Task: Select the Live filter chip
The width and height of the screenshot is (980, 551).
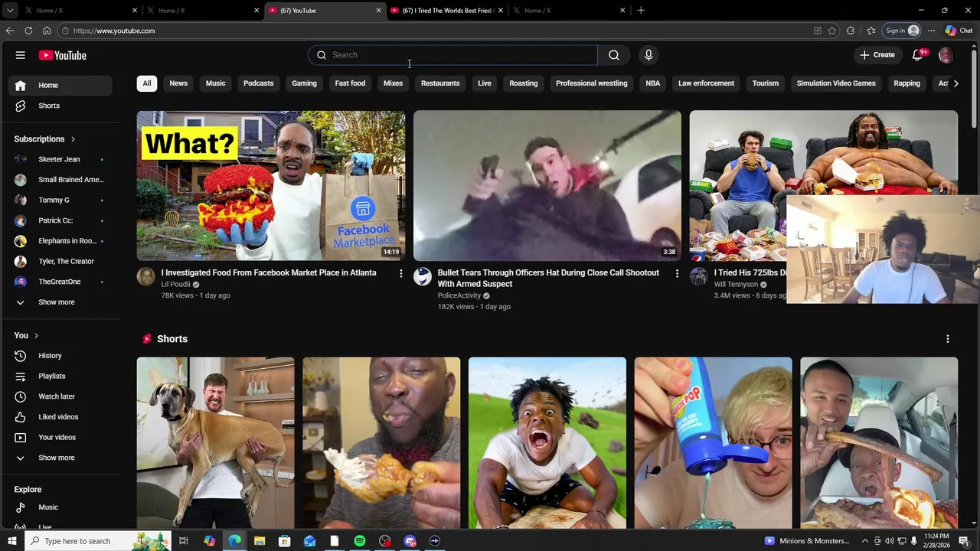Action: coord(485,83)
